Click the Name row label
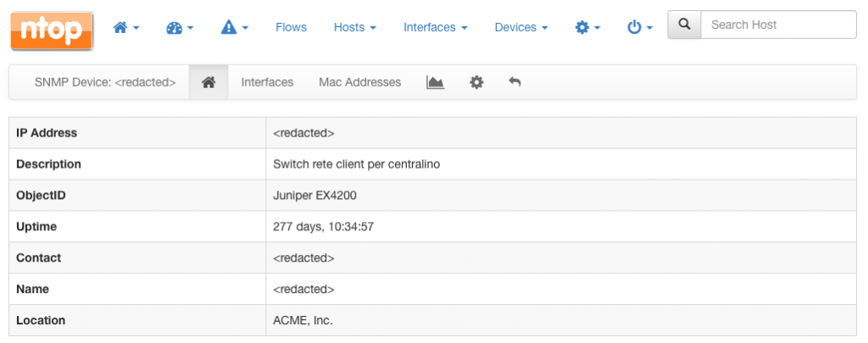The width and height of the screenshot is (868, 343). (x=33, y=290)
